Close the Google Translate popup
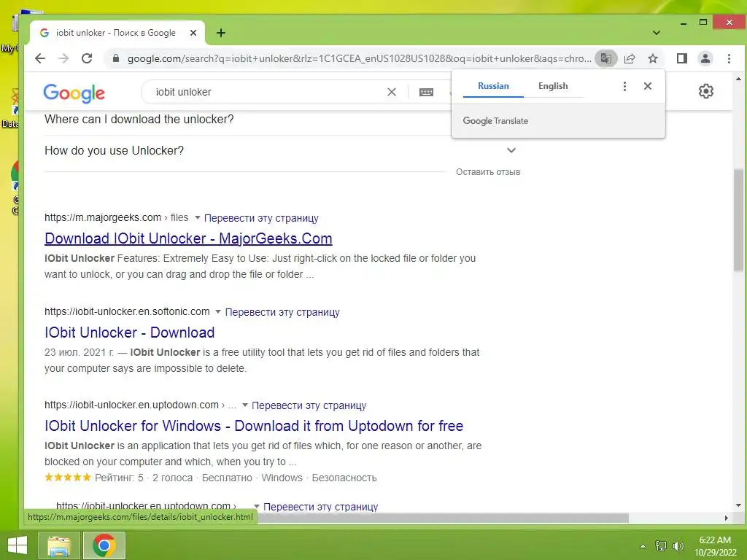Viewport: 747px width, 560px height. pos(648,86)
